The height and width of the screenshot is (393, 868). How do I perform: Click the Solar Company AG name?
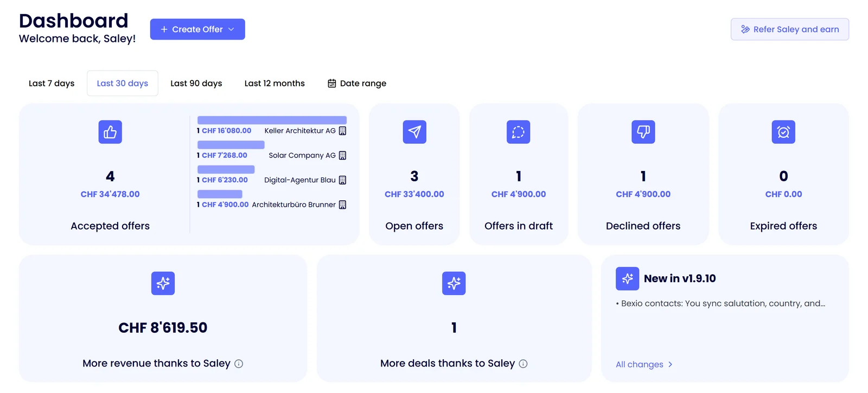[302, 155]
